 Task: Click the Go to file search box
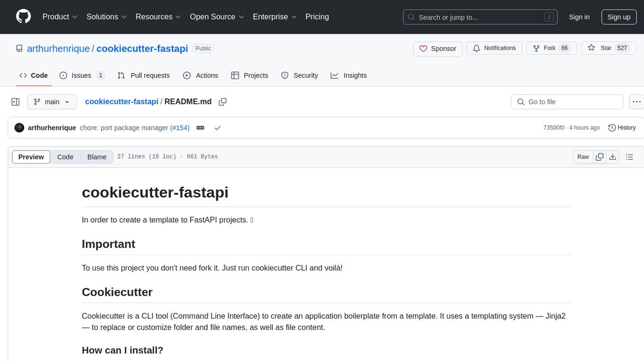pos(567,102)
